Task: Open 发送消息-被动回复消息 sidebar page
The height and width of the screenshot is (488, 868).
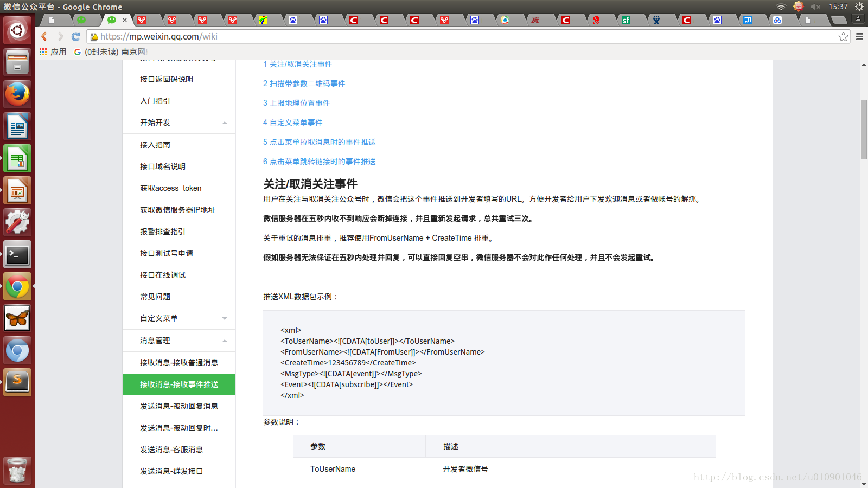Action: (179, 406)
